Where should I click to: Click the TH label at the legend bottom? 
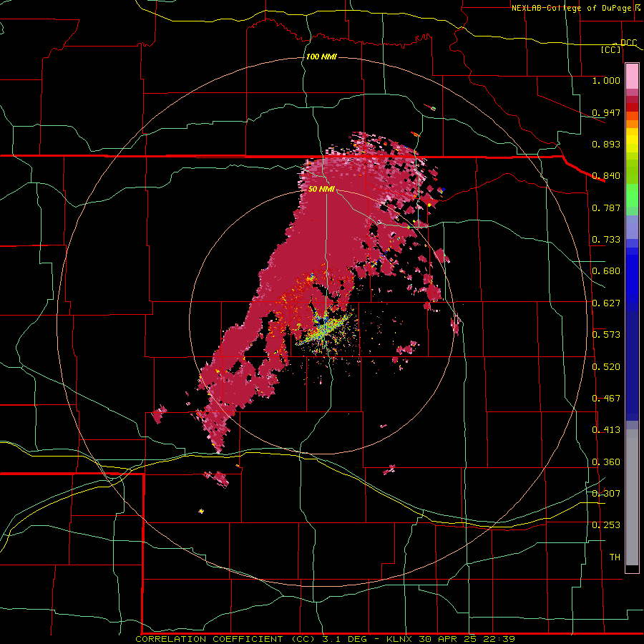point(615,557)
